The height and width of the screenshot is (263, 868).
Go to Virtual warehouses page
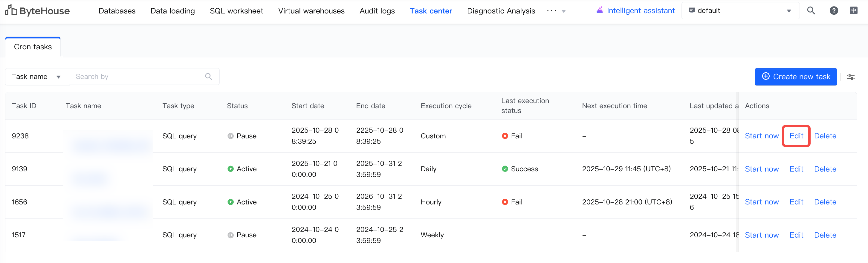pos(311,11)
